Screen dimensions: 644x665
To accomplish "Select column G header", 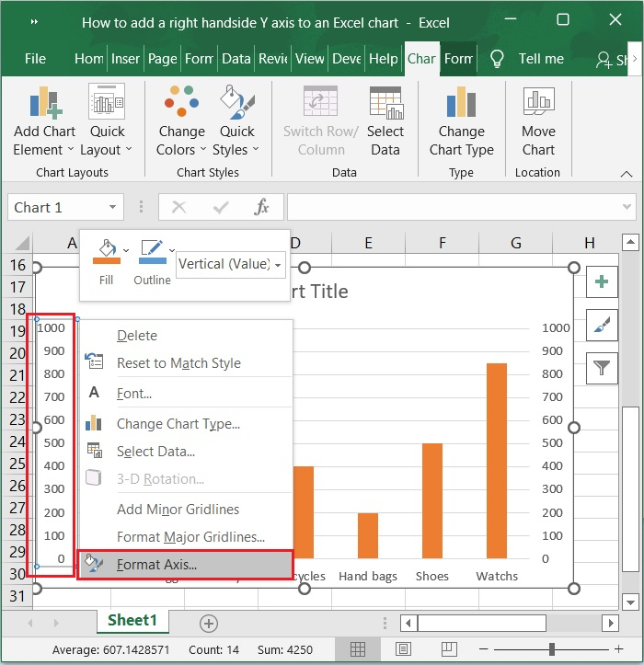I will (515, 243).
